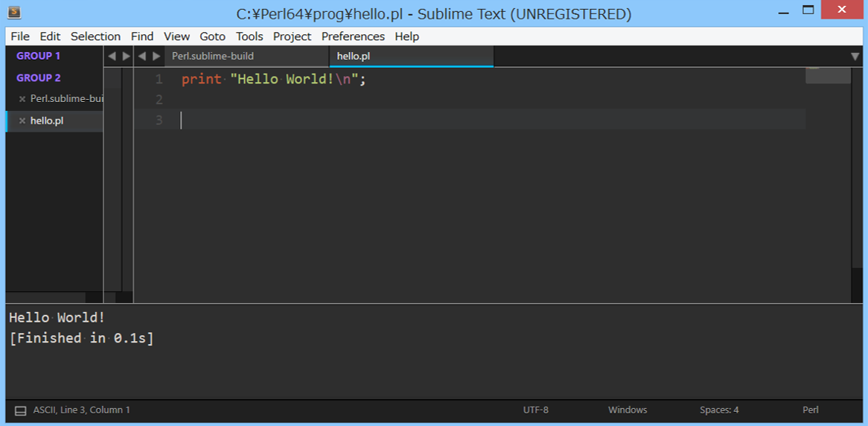This screenshot has width=868, height=426.
Task: Open the Perl syntax selector
Action: [x=811, y=410]
